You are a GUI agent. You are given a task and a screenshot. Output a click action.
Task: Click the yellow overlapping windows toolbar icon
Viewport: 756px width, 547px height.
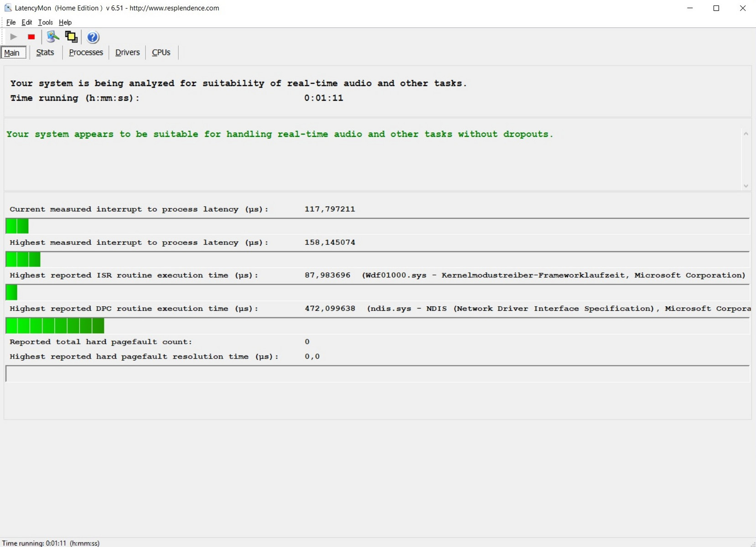71,37
